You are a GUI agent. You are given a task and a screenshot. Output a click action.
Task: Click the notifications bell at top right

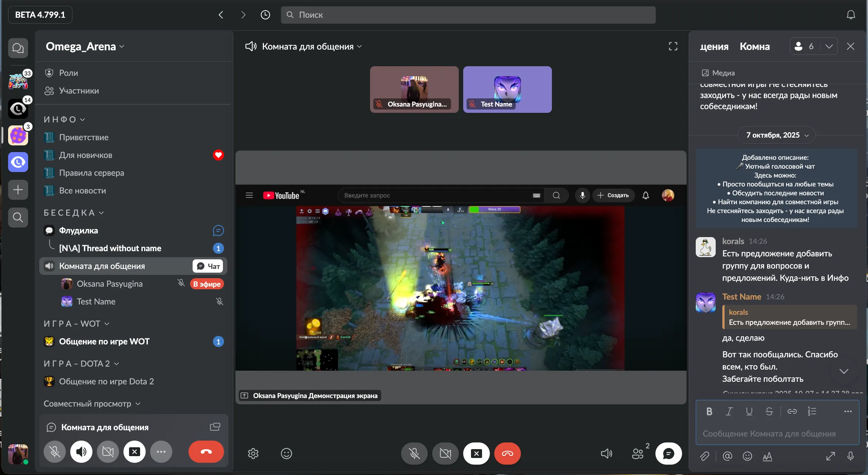coord(851,15)
